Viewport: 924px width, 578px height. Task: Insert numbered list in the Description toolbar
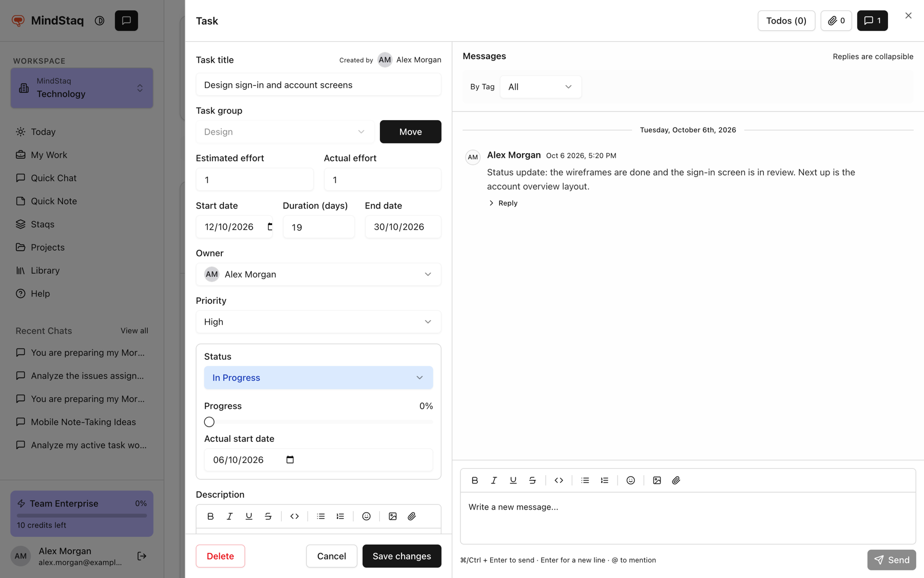(x=340, y=516)
